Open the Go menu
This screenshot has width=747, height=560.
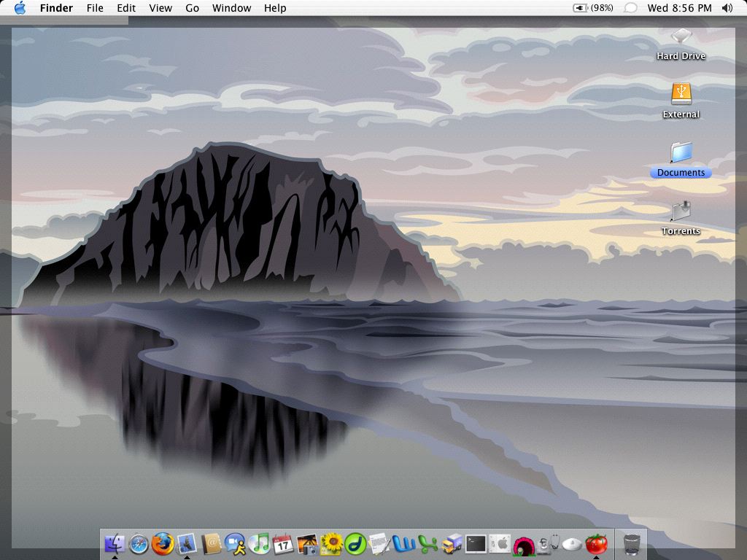[x=192, y=8]
